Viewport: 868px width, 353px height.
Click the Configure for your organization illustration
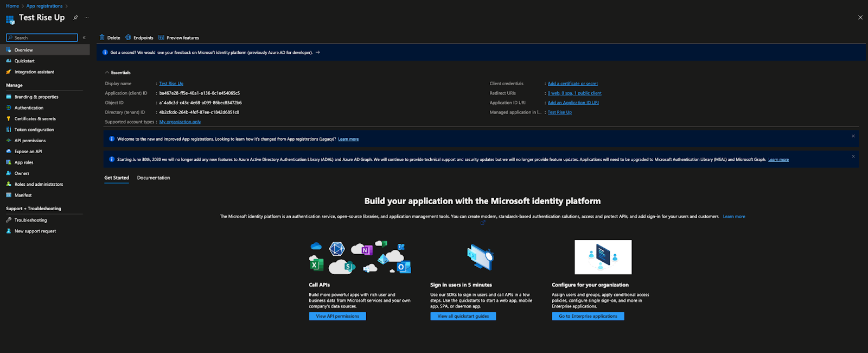[603, 257]
